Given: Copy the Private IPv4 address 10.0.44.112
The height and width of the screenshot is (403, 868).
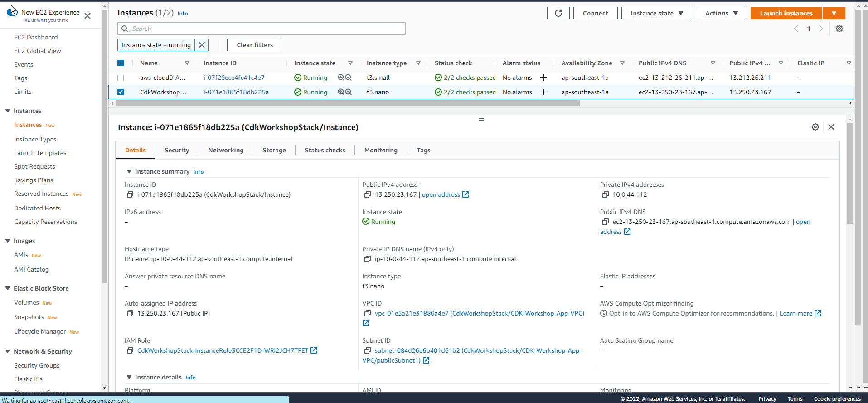Looking at the screenshot, I should click(x=605, y=194).
